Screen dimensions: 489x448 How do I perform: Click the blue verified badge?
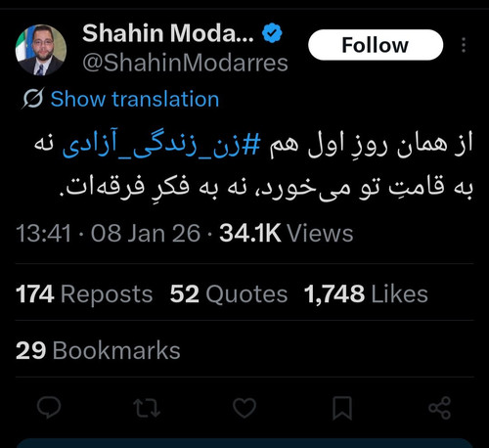[272, 33]
